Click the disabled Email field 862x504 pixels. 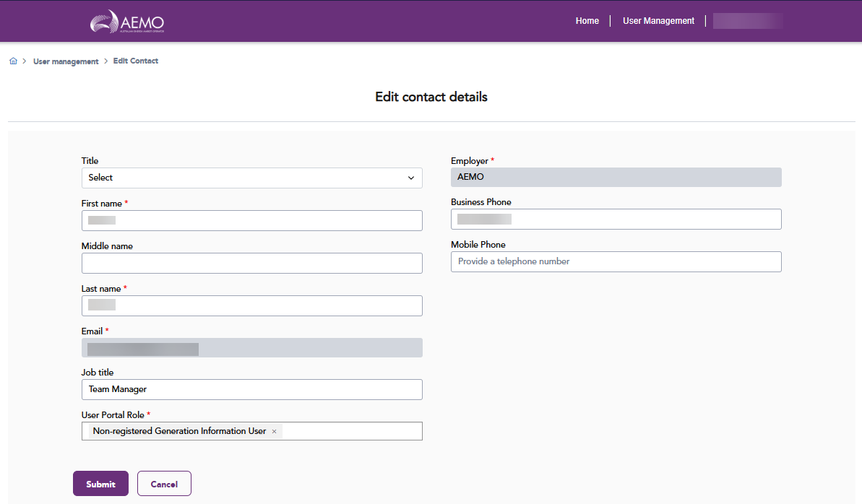(x=251, y=348)
